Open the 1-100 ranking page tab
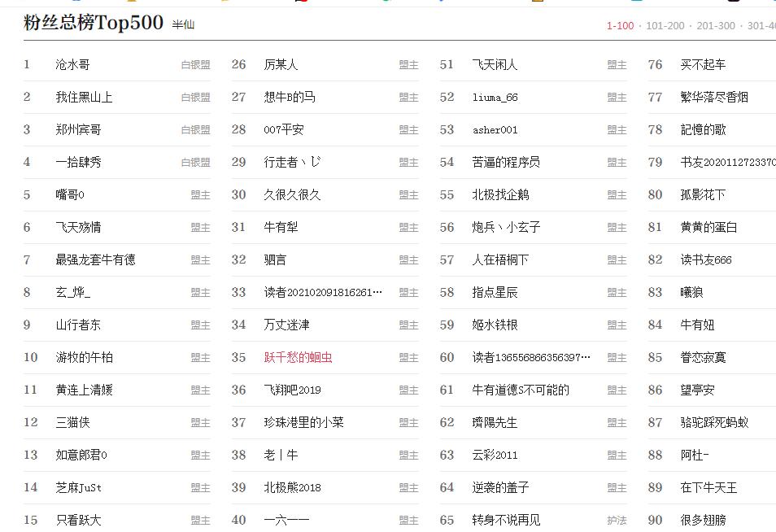This screenshot has height=532, width=776. pos(620,26)
